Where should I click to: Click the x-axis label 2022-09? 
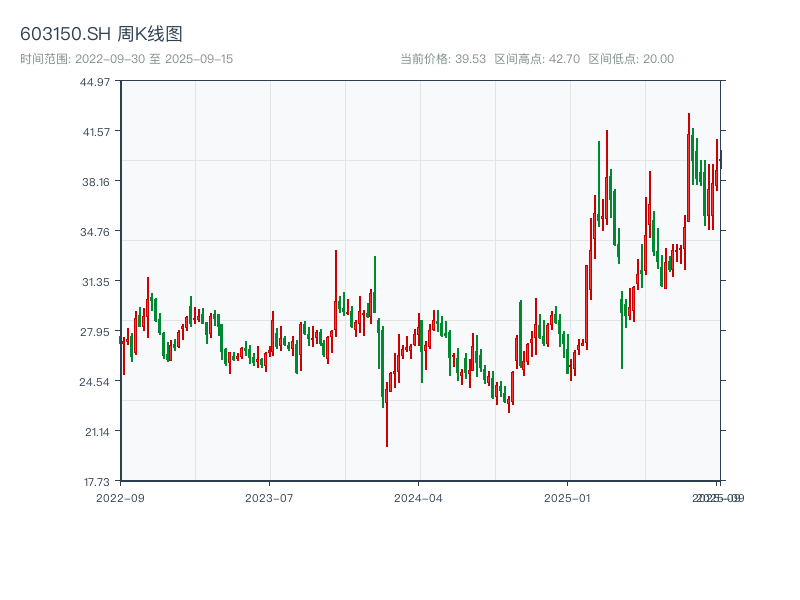tap(120, 498)
